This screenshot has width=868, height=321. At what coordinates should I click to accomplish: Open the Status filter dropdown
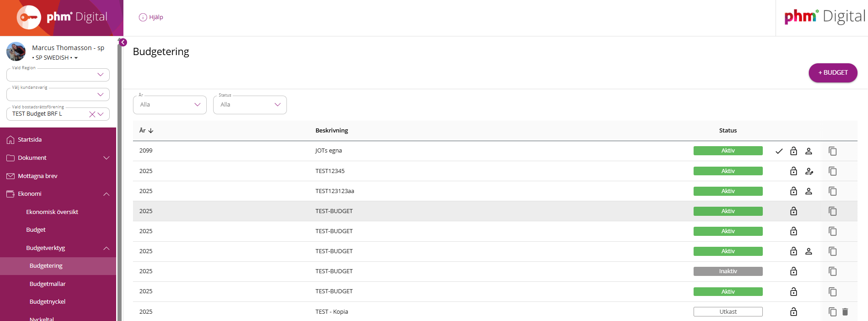(250, 105)
